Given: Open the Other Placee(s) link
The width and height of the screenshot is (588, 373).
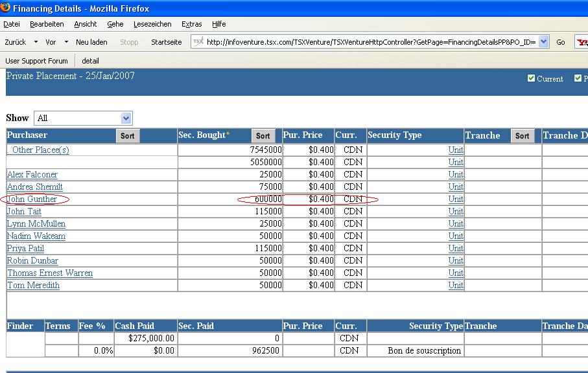Looking at the screenshot, I should [x=38, y=150].
